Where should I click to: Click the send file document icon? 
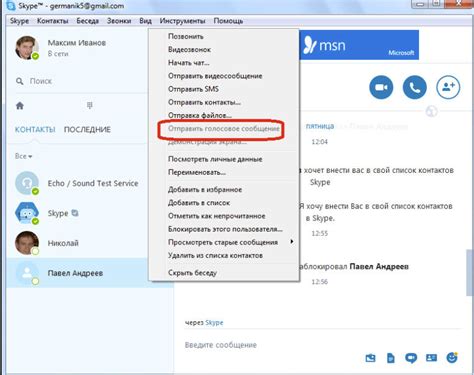pos(391,358)
